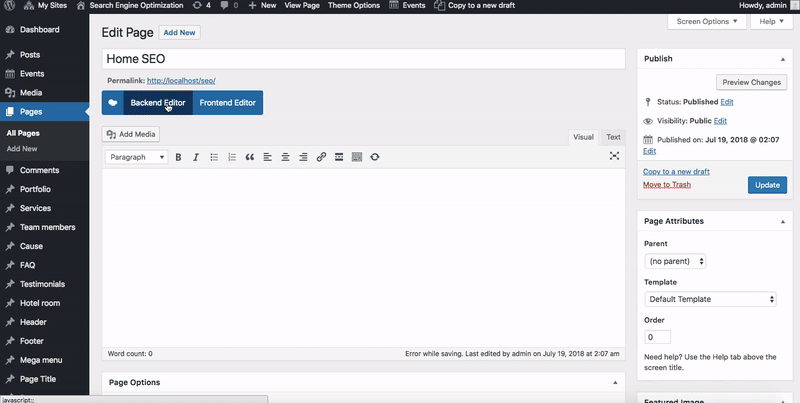
Task: Open the Template dropdown
Action: coord(710,299)
